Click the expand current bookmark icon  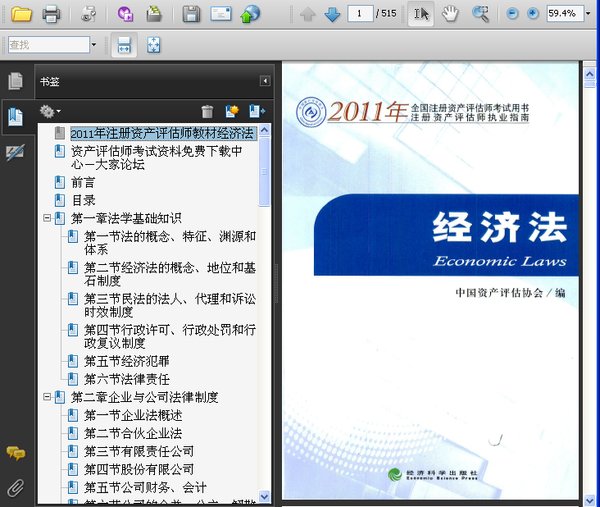pos(257,111)
